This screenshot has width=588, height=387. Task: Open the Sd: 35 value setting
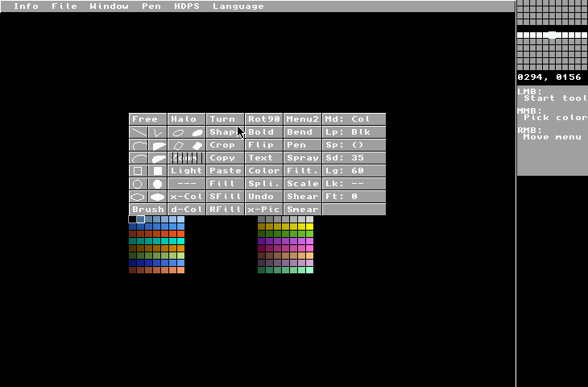tap(354, 158)
